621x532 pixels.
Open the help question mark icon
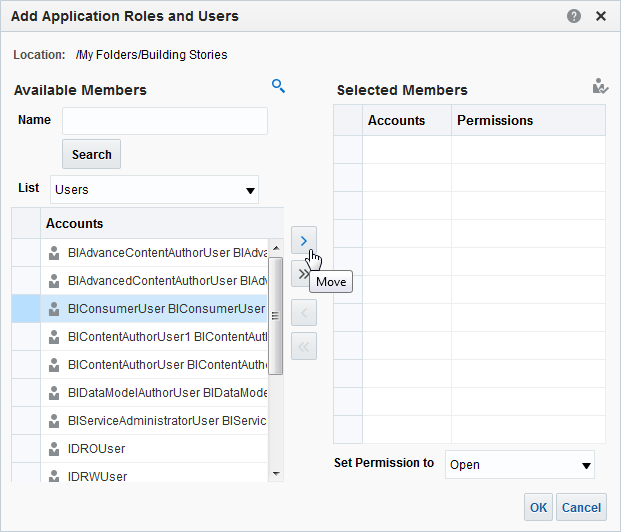click(574, 16)
